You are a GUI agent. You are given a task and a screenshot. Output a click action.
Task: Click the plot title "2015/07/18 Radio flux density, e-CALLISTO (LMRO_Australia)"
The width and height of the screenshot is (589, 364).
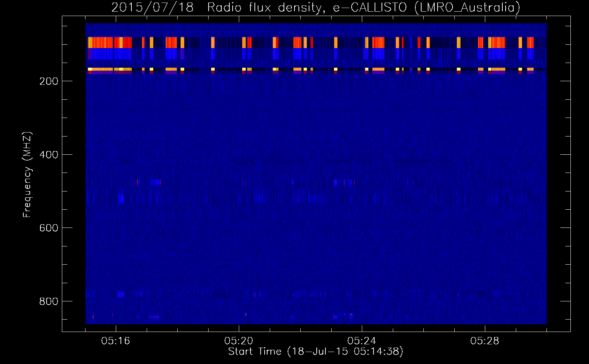316,7
